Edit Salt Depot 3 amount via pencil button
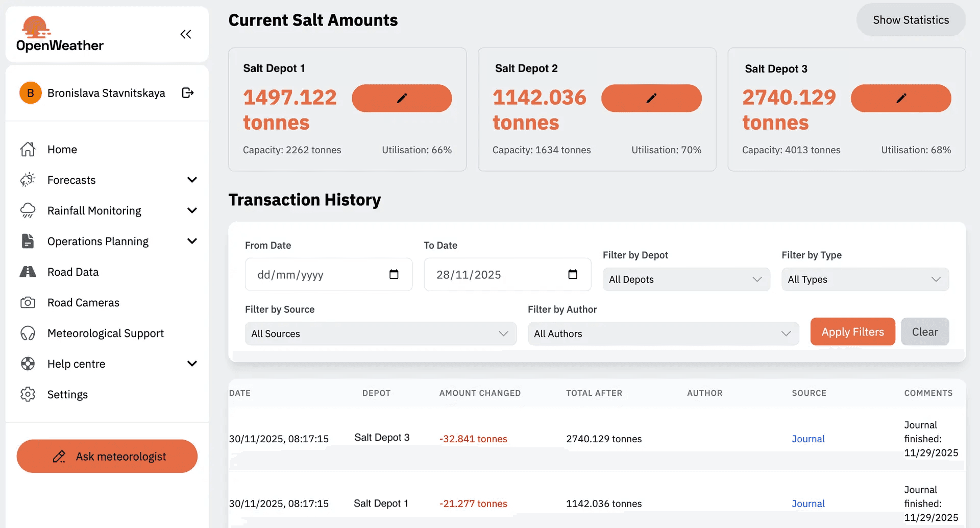This screenshot has height=528, width=980. click(x=901, y=98)
